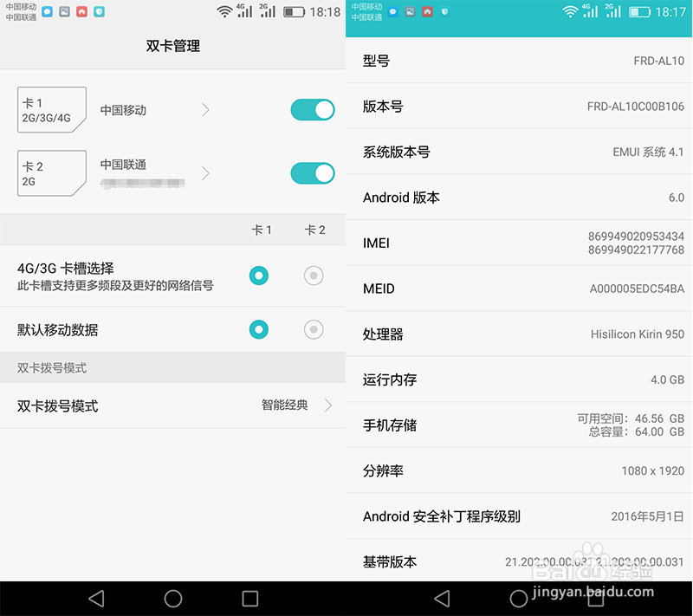Tap the shield notification icon in left status bar

click(99, 12)
